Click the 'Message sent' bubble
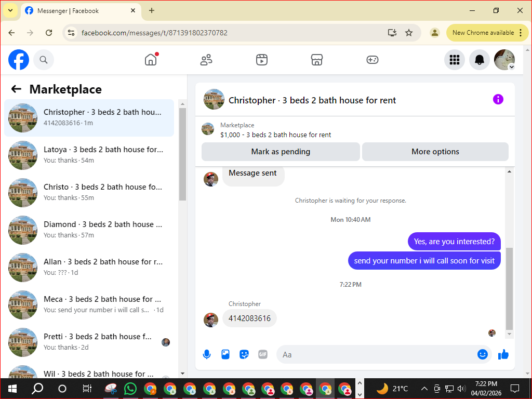 tap(253, 175)
